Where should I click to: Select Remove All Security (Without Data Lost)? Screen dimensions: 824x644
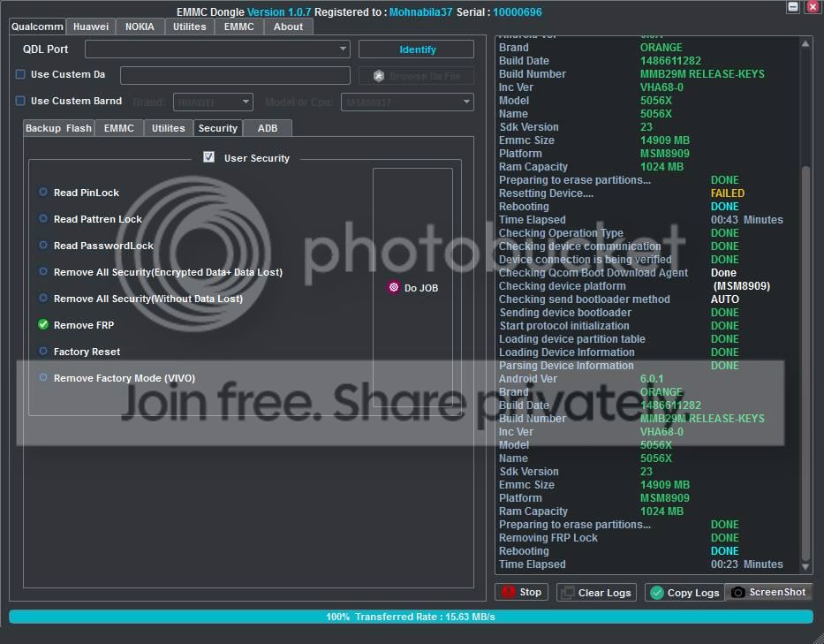click(x=43, y=298)
